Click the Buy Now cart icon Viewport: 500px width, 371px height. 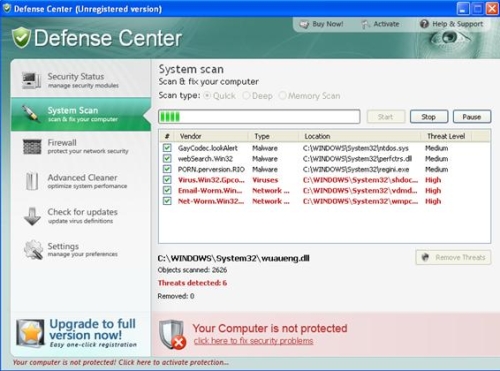coord(304,24)
